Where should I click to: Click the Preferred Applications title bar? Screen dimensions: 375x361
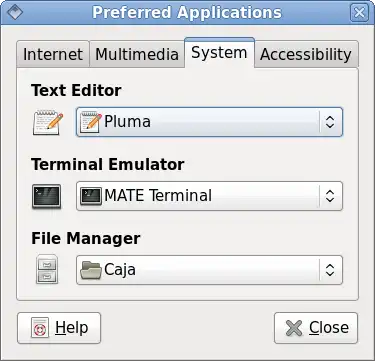coord(187,13)
